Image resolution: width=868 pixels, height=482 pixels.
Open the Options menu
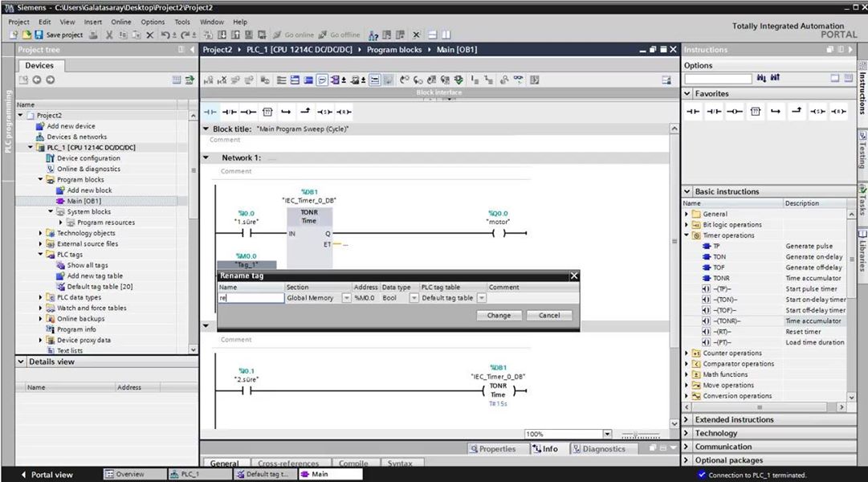click(153, 22)
